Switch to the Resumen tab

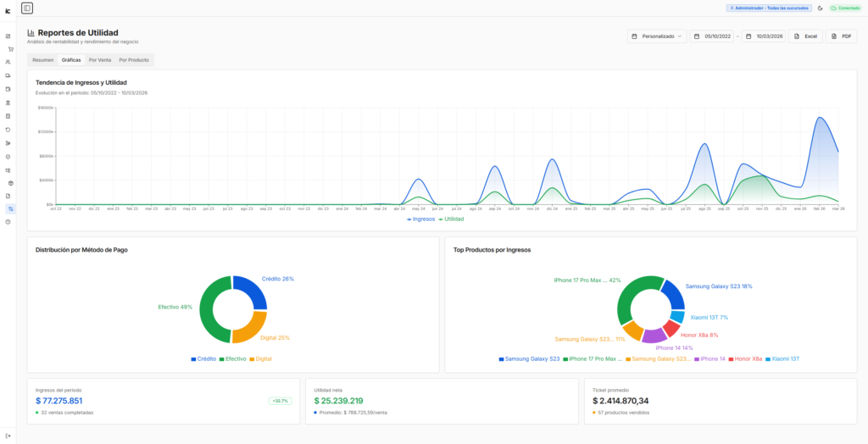tap(42, 60)
